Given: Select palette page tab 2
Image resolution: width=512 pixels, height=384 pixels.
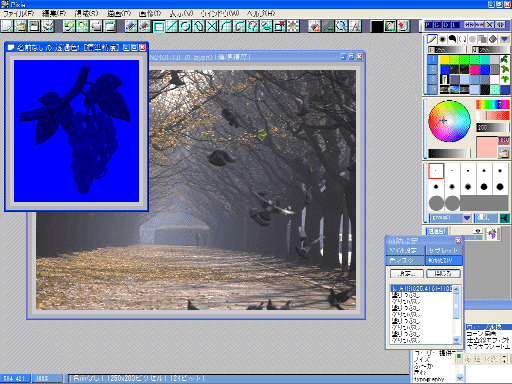Looking at the screenshot, I should click(433, 69).
